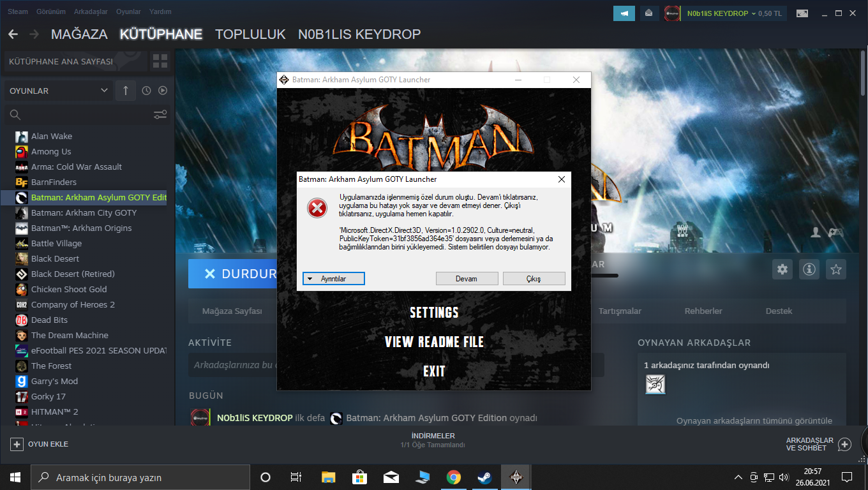Open the Görünüm menu
Image resolution: width=868 pixels, height=490 pixels.
pos(51,11)
